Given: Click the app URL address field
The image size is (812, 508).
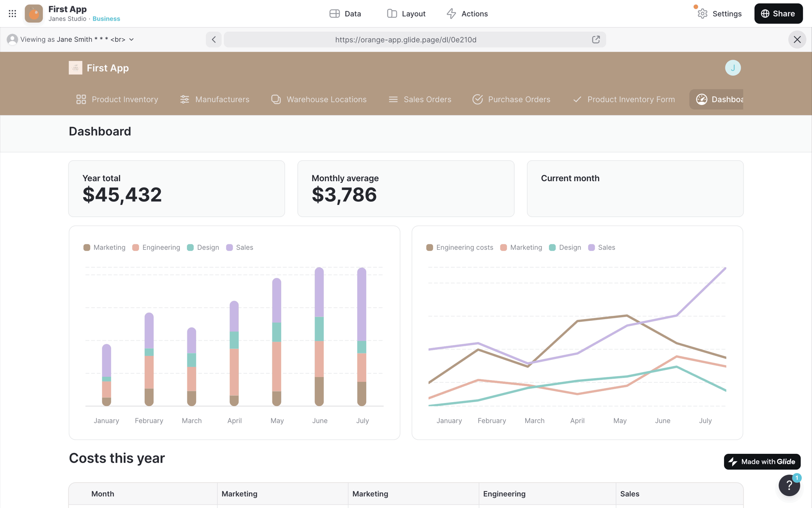Looking at the screenshot, I should [406, 39].
